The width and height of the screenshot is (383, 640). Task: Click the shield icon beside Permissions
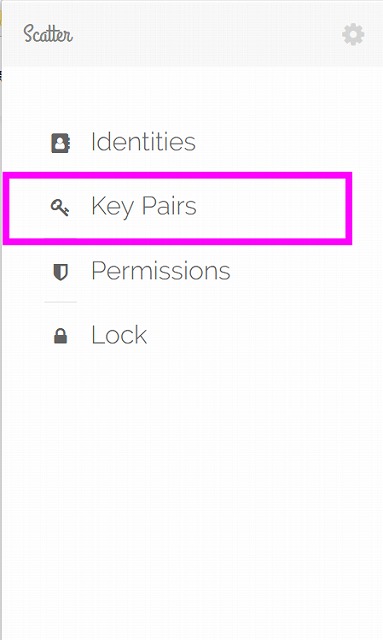point(60,272)
